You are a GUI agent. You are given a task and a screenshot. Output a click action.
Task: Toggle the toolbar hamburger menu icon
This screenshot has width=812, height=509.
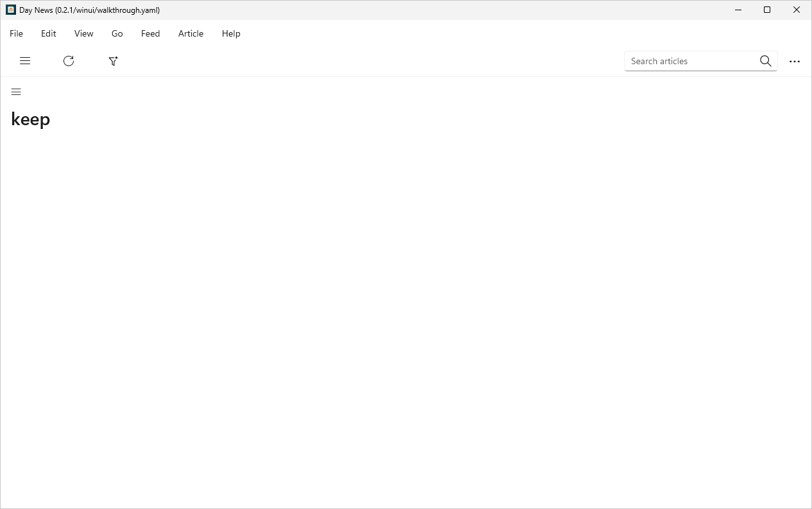[x=25, y=61]
